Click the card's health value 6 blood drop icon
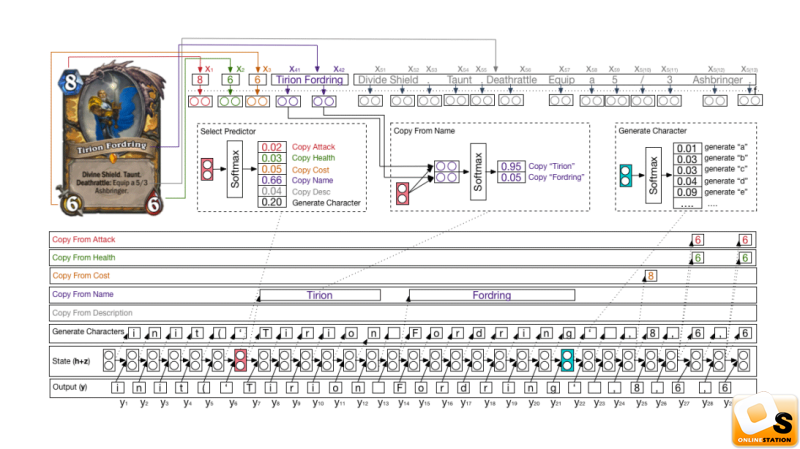The image size is (800, 449). coord(154,204)
